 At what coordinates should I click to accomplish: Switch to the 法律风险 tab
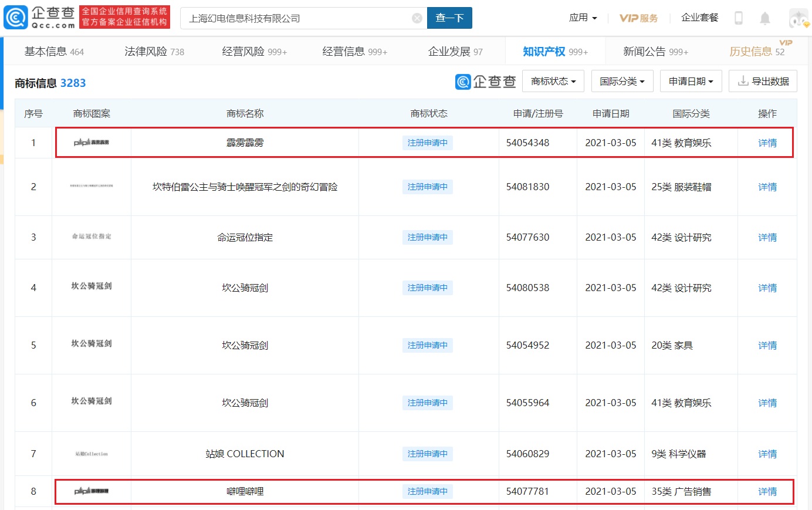point(154,52)
